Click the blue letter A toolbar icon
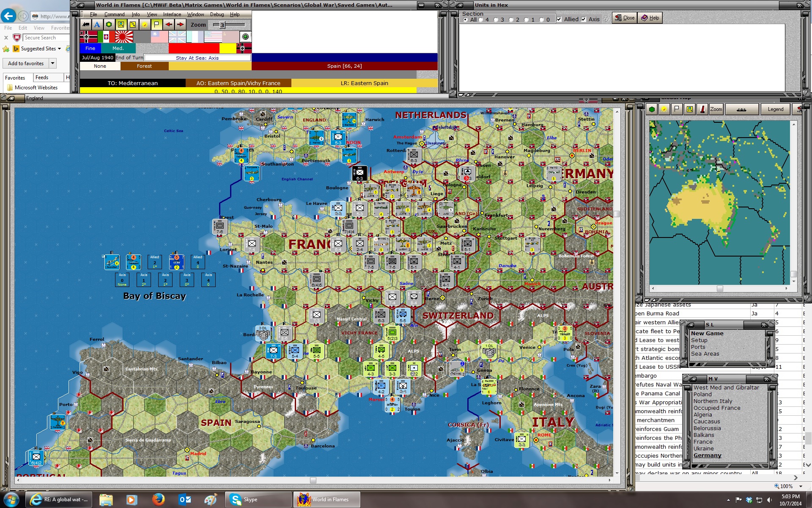Image resolution: width=812 pixels, height=508 pixels. click(x=97, y=25)
